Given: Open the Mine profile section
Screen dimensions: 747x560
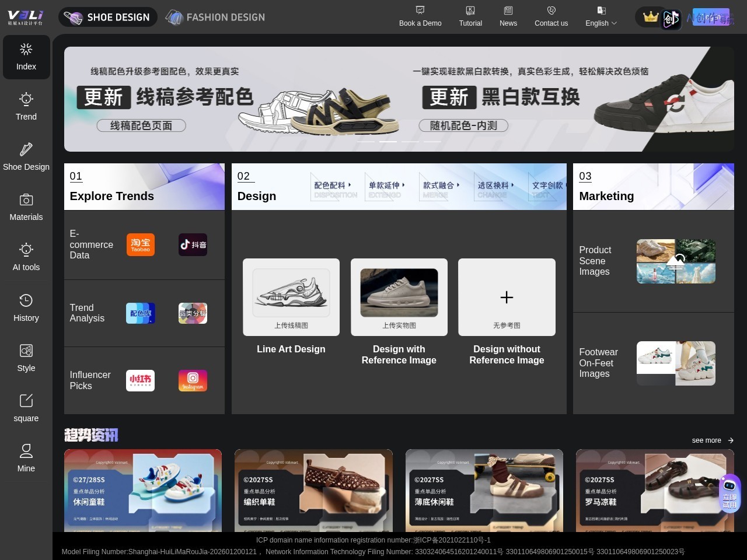Looking at the screenshot, I should point(26,459).
